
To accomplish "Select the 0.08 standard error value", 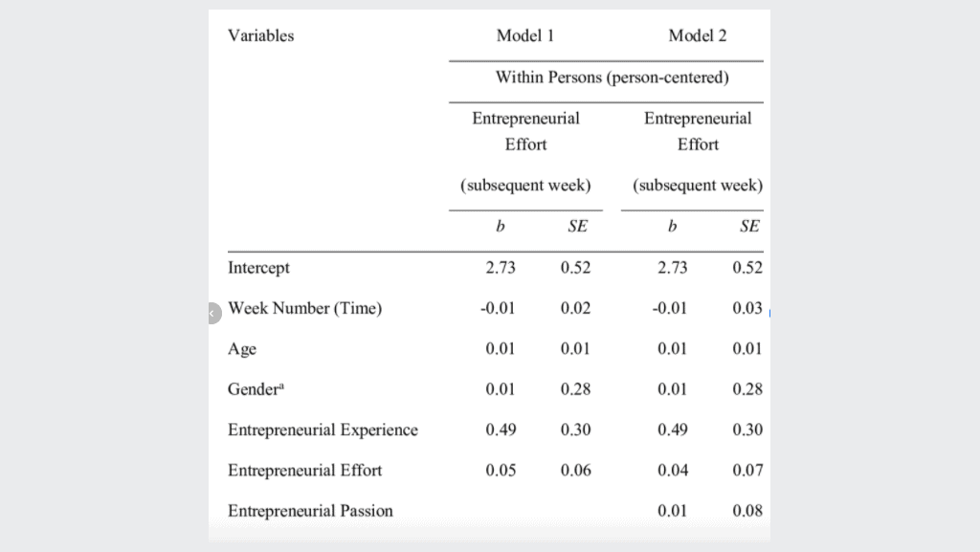I will [x=747, y=511].
